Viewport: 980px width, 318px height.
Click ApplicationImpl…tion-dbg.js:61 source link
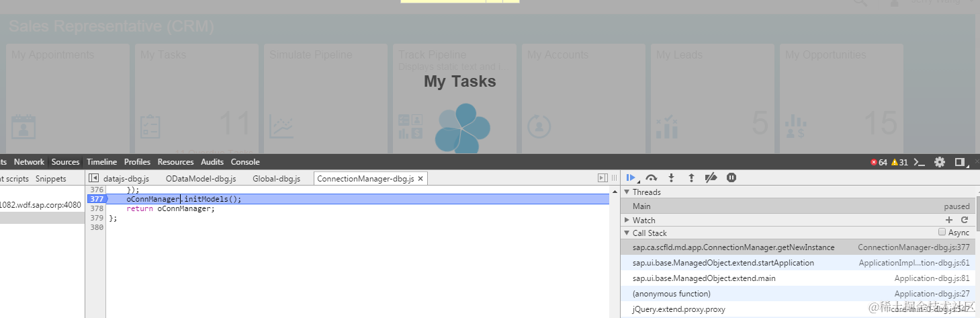(x=914, y=263)
